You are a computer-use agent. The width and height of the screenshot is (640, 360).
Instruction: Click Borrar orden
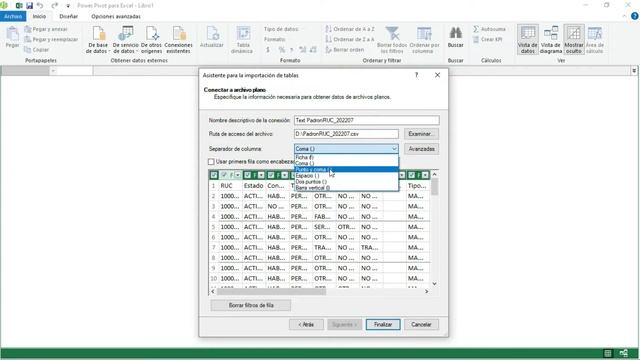(x=345, y=50)
